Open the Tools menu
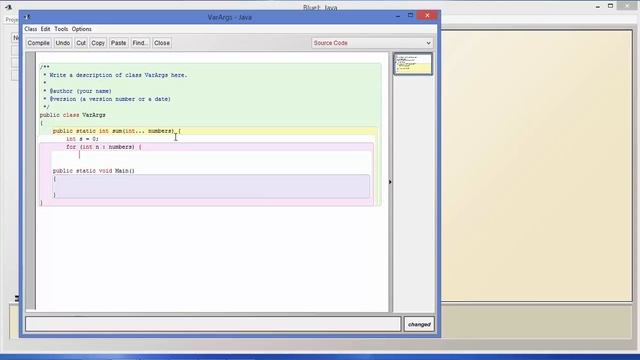This screenshot has height=360, width=640. click(61, 29)
